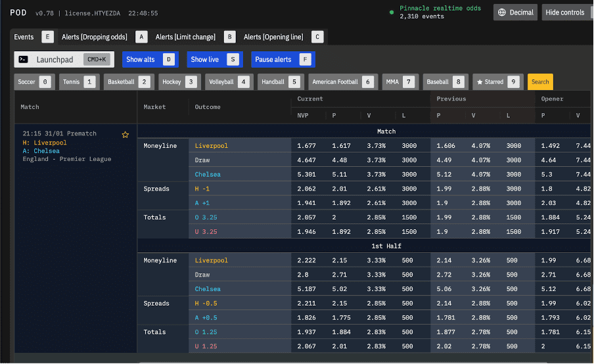594x364 pixels.
Task: Click NVP value 5.301
Action: [x=306, y=175]
